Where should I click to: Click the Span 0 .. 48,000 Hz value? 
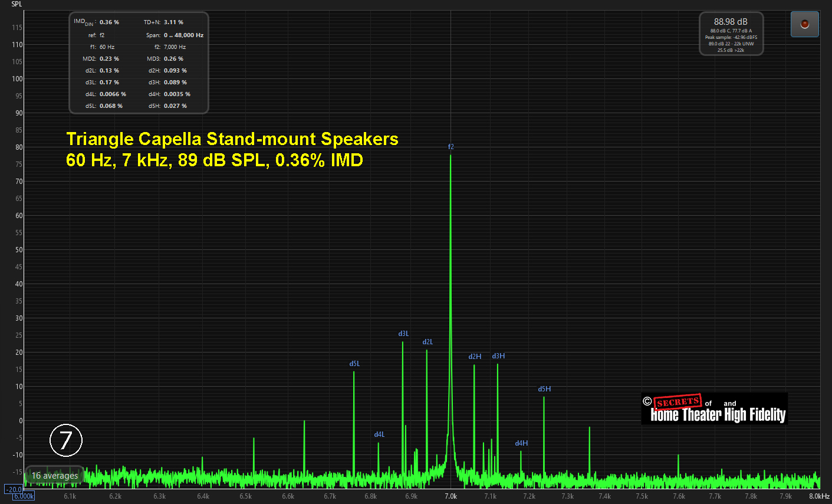pyautogui.click(x=183, y=35)
